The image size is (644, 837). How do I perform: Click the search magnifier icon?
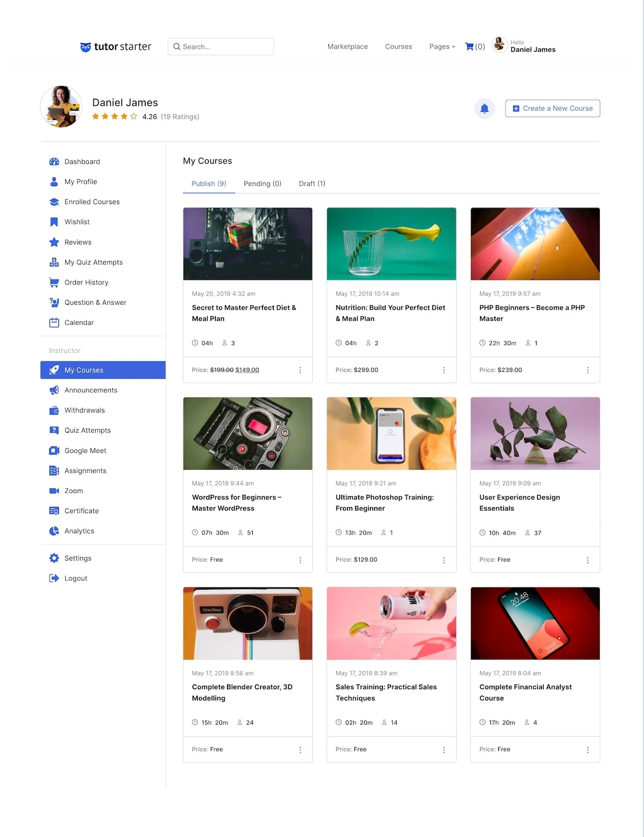click(177, 47)
